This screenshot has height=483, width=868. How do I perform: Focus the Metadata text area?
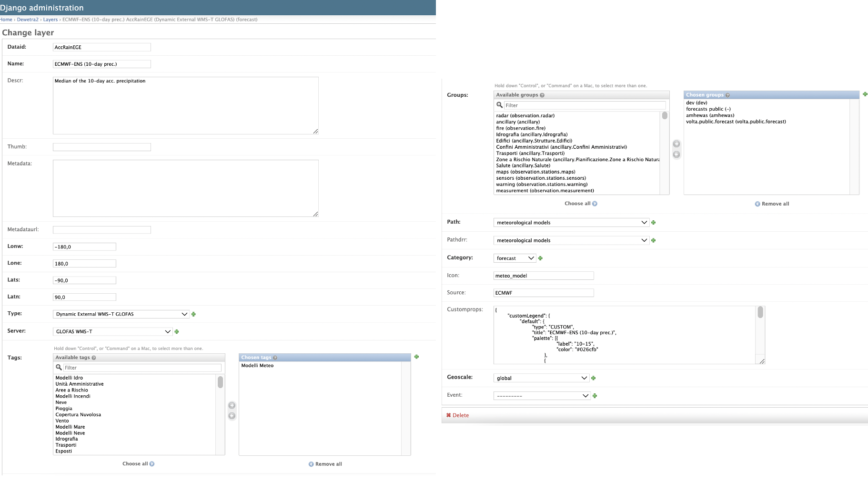click(186, 188)
